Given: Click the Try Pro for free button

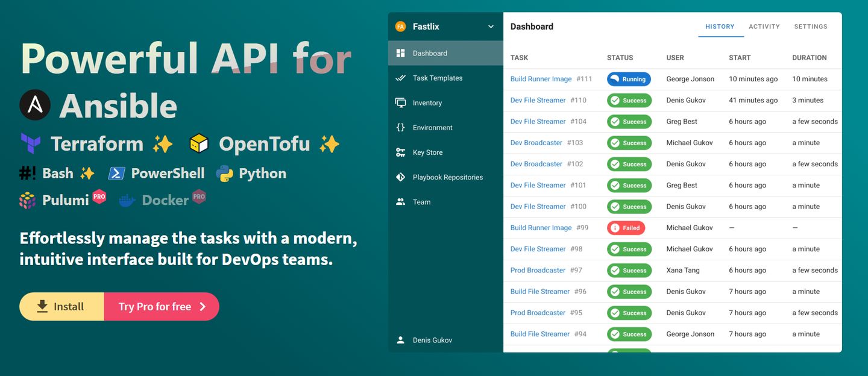Looking at the screenshot, I should [x=162, y=307].
